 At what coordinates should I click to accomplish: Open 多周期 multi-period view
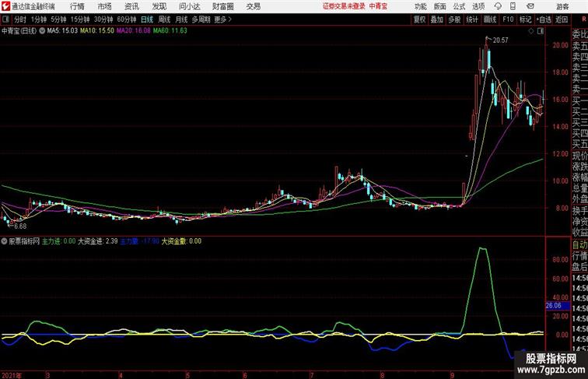pos(201,19)
